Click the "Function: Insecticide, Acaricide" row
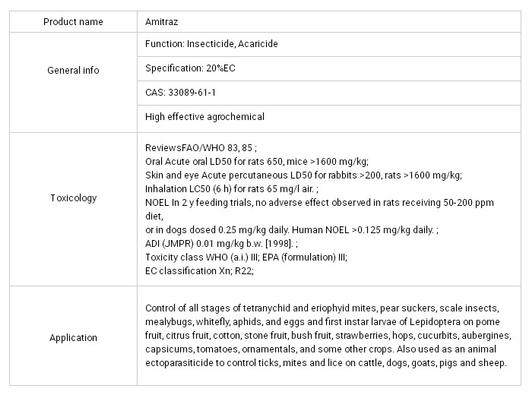532x398 pixels. tap(211, 44)
